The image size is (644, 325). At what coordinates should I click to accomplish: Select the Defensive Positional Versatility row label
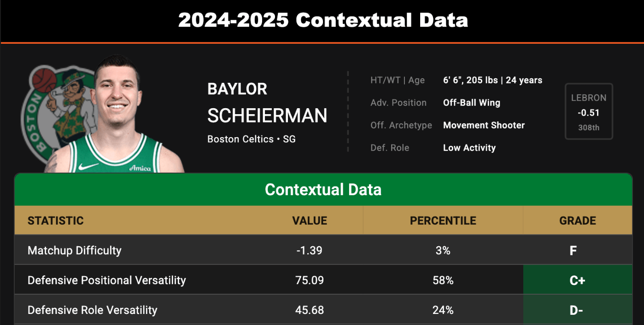point(107,280)
